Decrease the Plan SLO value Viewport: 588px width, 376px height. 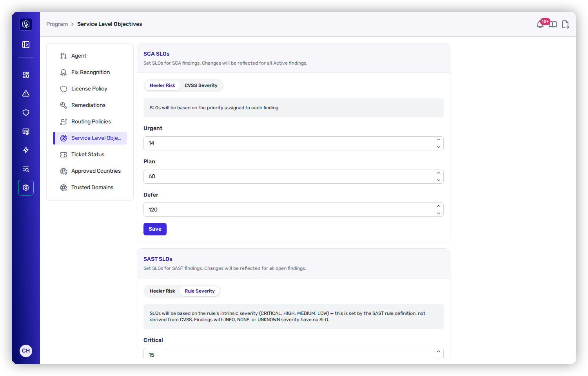click(x=439, y=180)
